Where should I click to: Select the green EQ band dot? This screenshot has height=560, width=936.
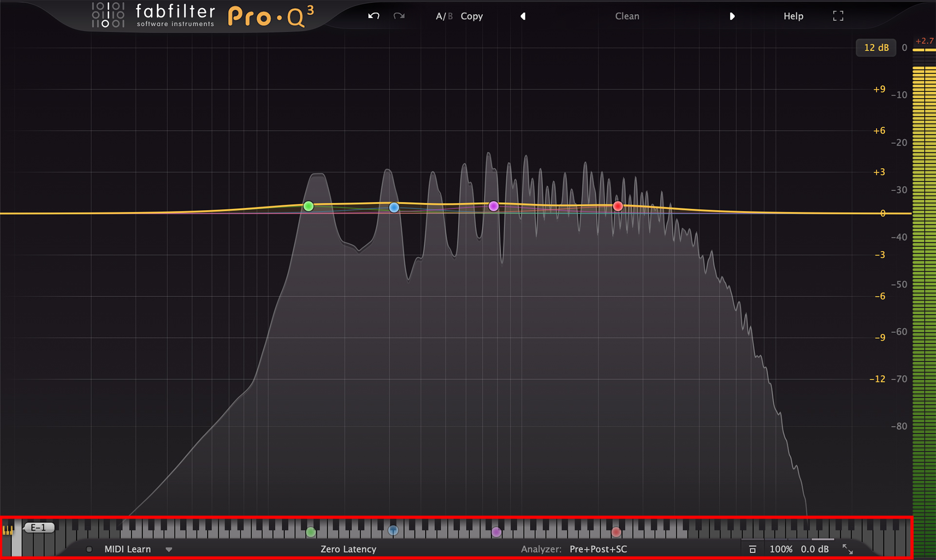click(x=309, y=206)
